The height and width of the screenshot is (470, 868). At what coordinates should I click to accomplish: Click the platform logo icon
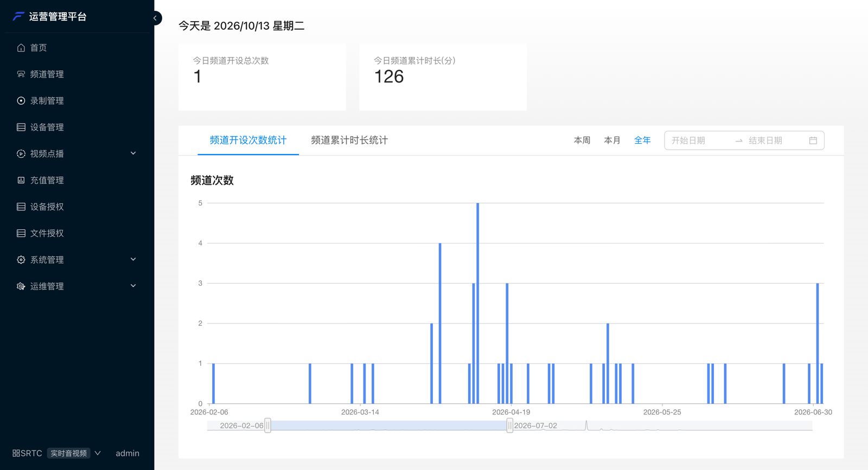pyautogui.click(x=18, y=16)
